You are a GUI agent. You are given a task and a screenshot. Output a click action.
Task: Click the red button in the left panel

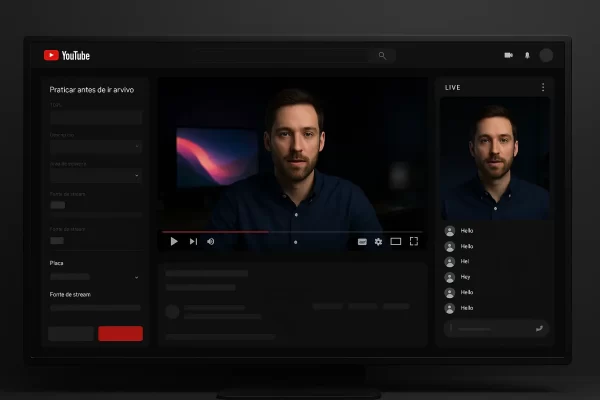pyautogui.click(x=120, y=333)
